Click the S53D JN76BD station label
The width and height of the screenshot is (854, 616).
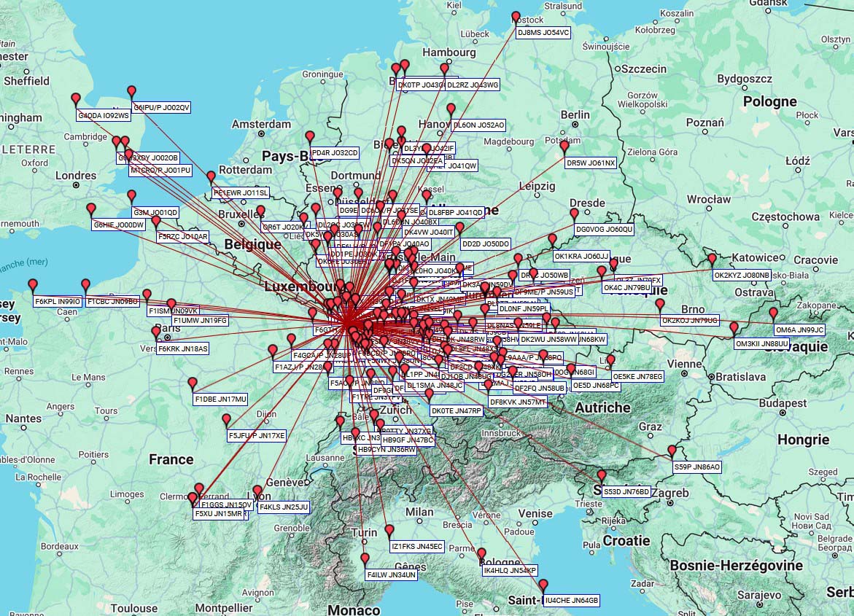pyautogui.click(x=626, y=492)
